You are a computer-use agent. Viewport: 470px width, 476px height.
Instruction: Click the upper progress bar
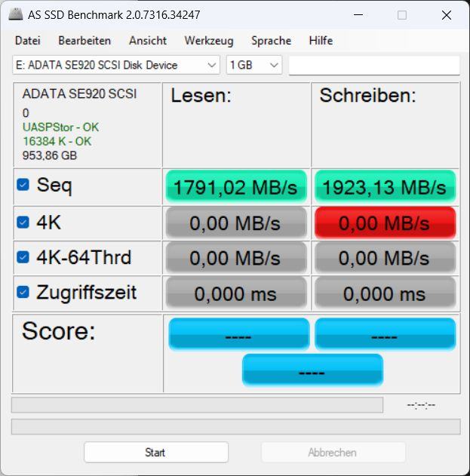pos(197,405)
